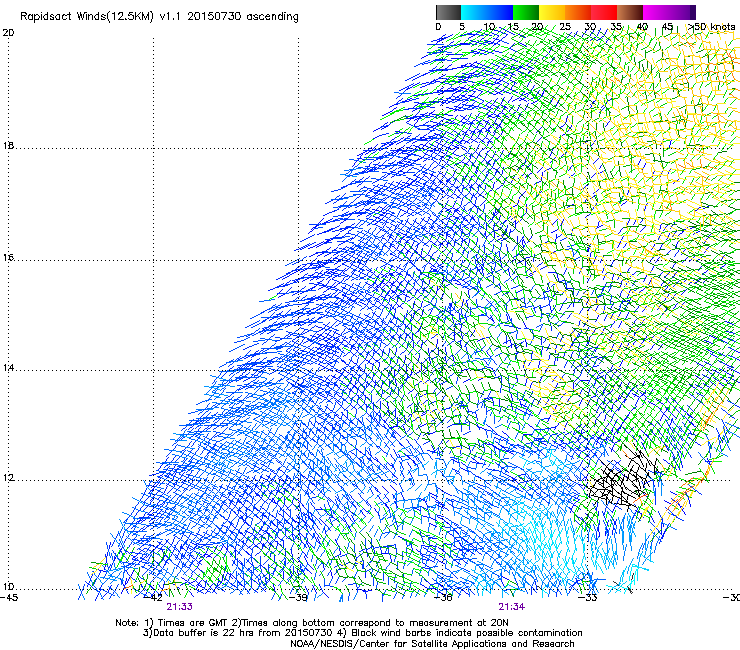Click the latitude label 20
Image resolution: width=740 pixels, height=650 pixels.
click(8, 33)
